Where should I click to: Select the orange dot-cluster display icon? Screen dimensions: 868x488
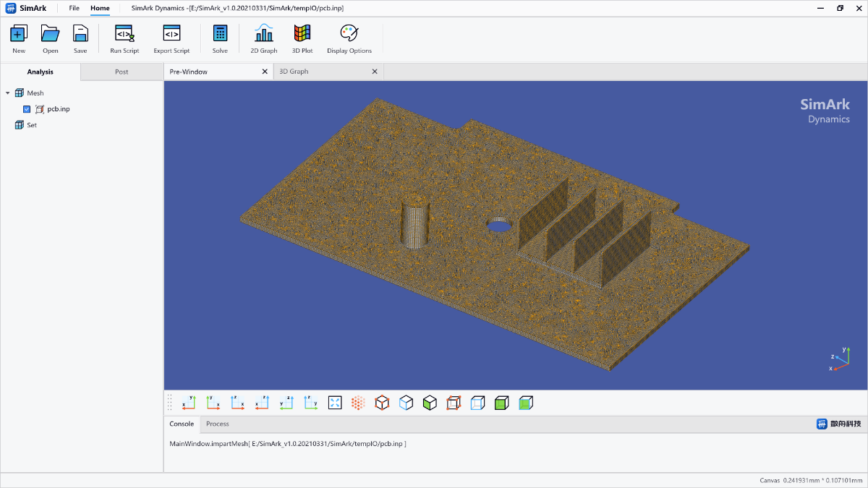point(358,403)
